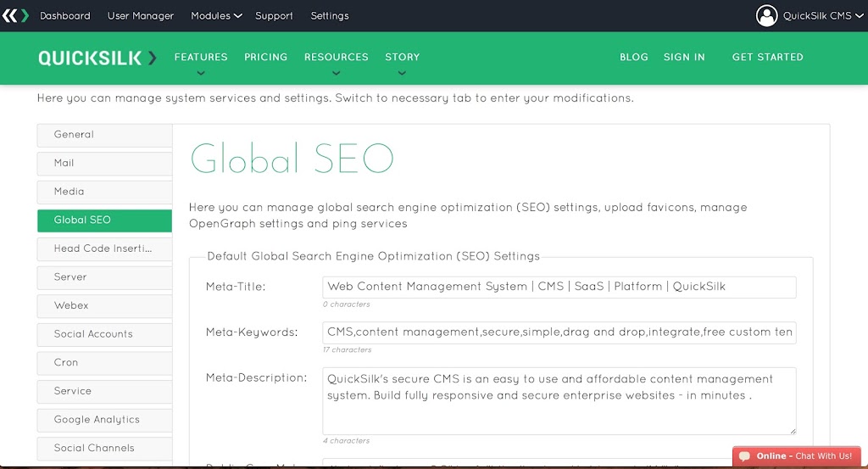
Task: Select the Global SEO tab
Action: tap(104, 221)
